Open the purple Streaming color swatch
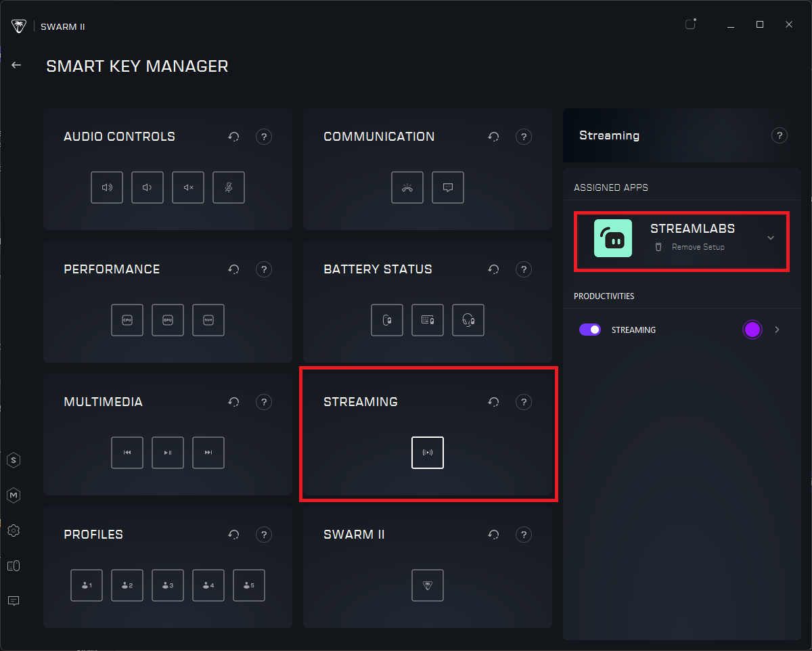 [x=752, y=330]
